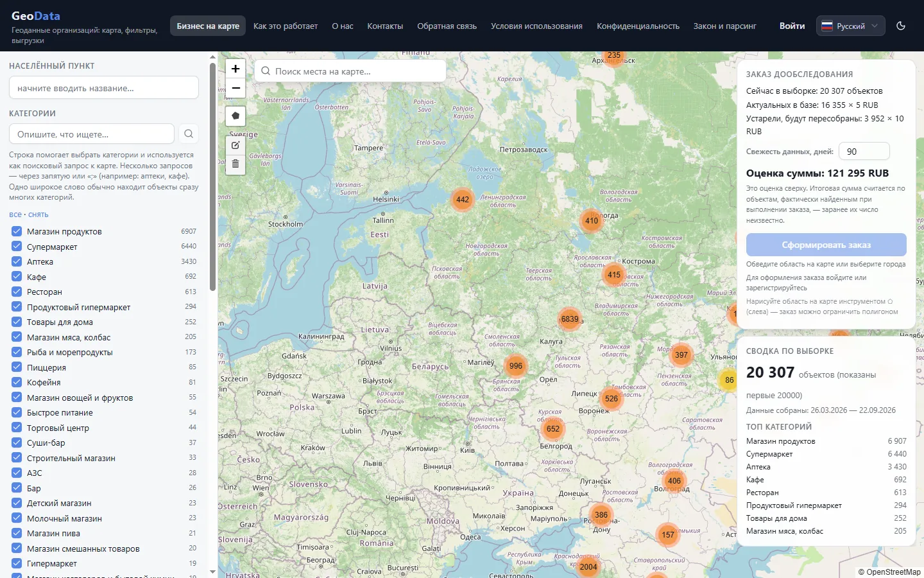The height and width of the screenshot is (578, 924).
Task: Click cluster marker 526
Action: coord(612,399)
